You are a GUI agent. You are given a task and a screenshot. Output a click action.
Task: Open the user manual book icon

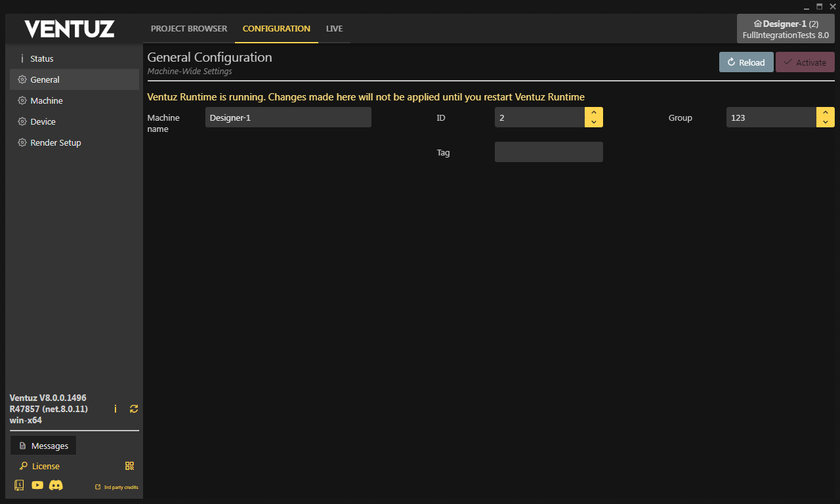pos(19,485)
